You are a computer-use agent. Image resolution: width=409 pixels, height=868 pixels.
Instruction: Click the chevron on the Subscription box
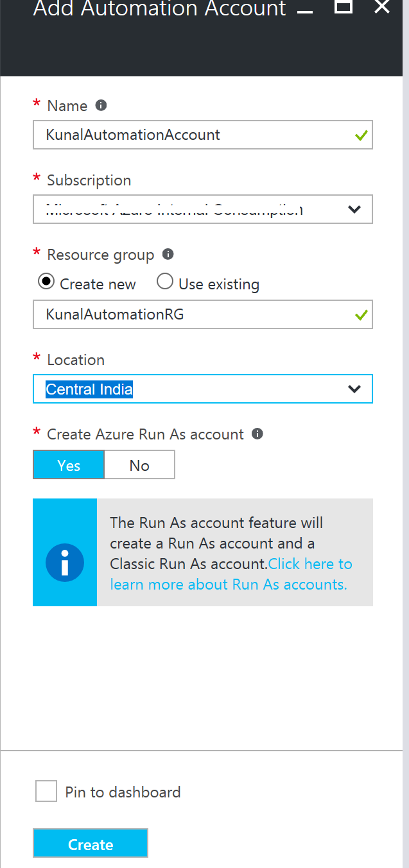coord(354,209)
